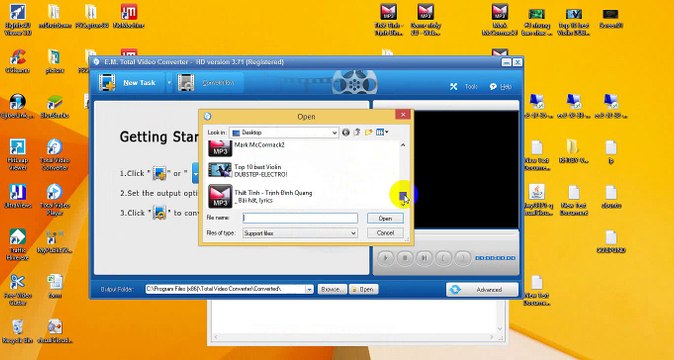Viewport: 674px width, 360px height.
Task: Open the New Task dropdown arrow
Action: [x=169, y=82]
